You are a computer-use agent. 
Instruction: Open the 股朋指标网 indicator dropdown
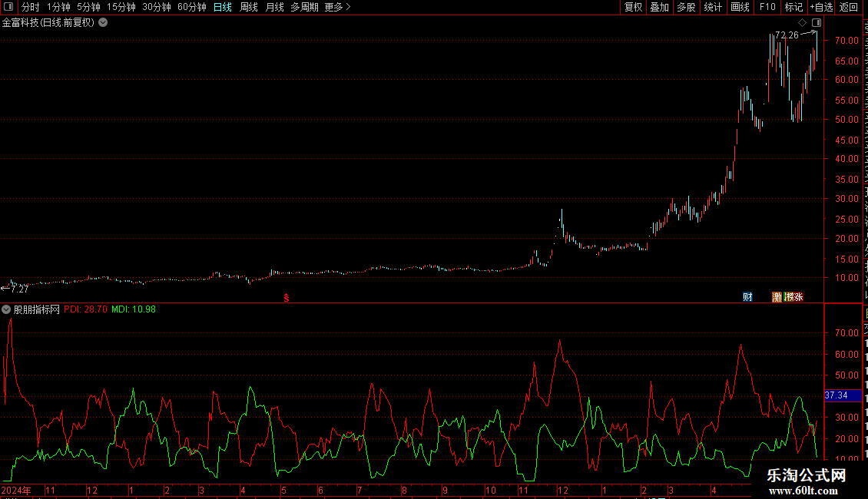point(6,310)
